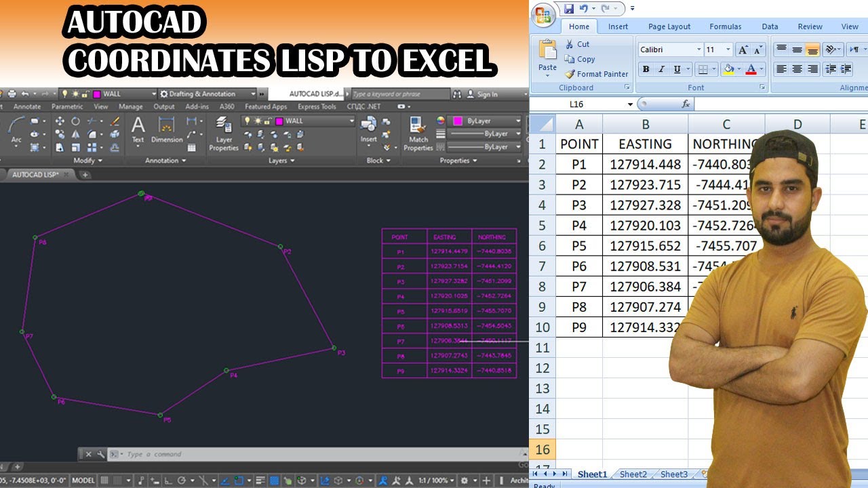Toggle Bold formatting in Excel
The height and width of the screenshot is (488, 868).
click(646, 69)
